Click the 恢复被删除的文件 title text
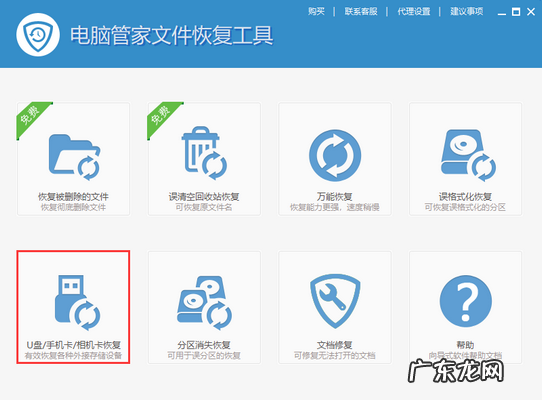542x400 pixels. [73, 197]
